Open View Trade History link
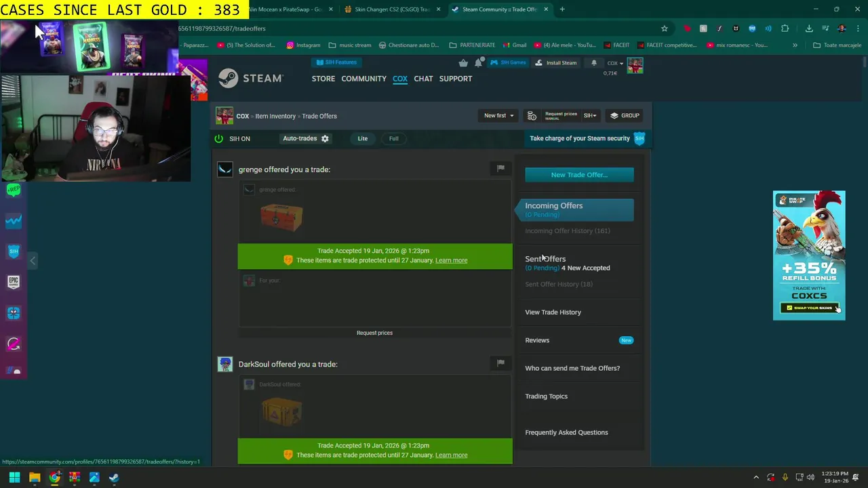Viewport: 868px width, 488px height. point(553,312)
